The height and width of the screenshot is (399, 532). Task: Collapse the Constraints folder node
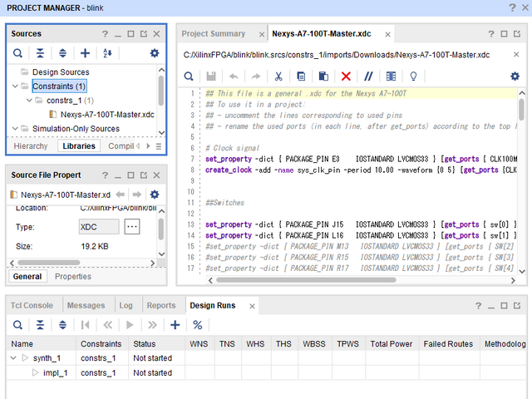14,86
